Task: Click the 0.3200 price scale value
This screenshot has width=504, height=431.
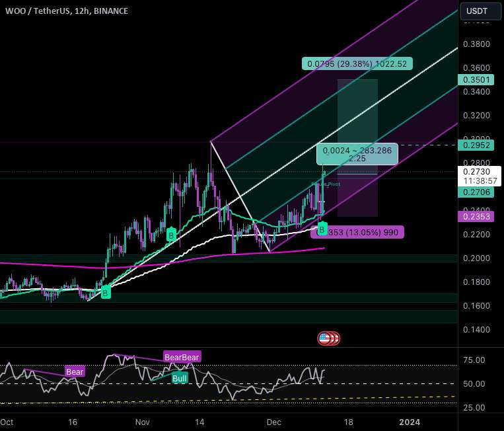Action: [x=476, y=115]
